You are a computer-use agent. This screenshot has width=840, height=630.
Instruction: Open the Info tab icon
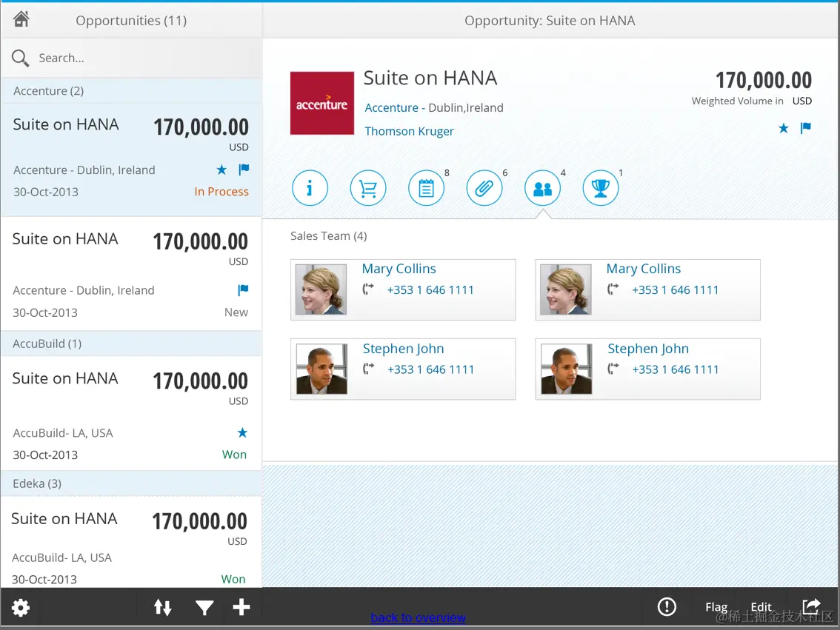click(x=310, y=188)
